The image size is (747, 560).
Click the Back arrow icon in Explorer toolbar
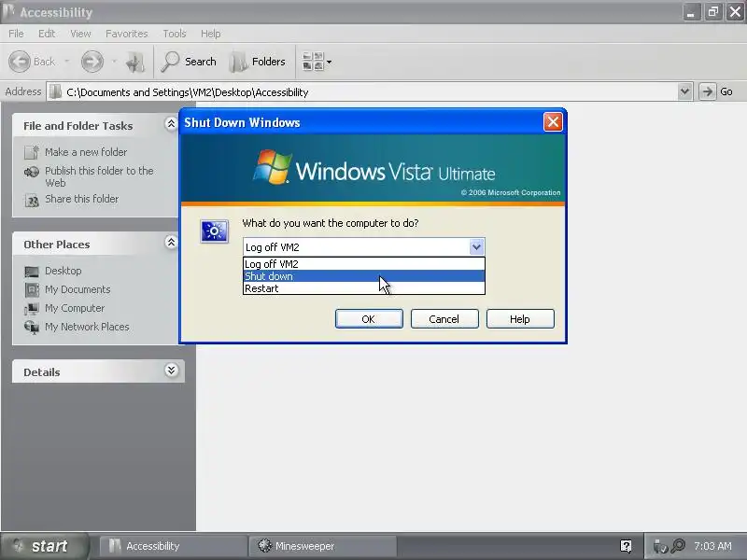pyautogui.click(x=20, y=62)
